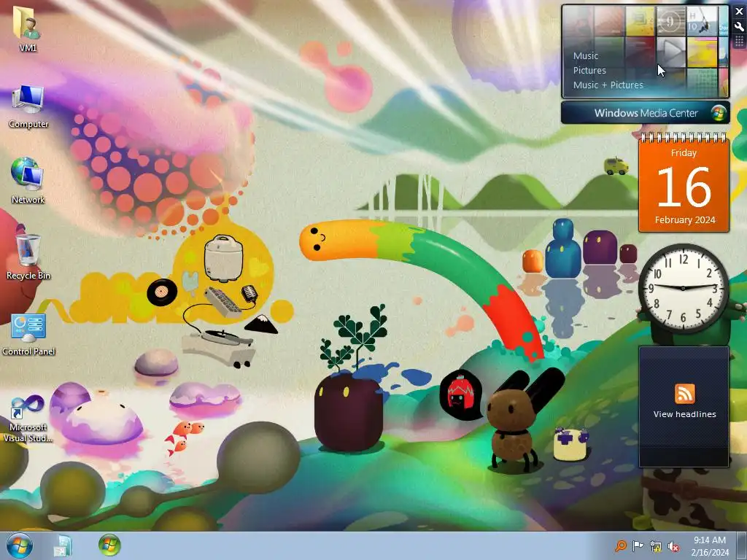Click the play arrow tile in gadget
This screenshot has width=747, height=560.
pyautogui.click(x=671, y=52)
